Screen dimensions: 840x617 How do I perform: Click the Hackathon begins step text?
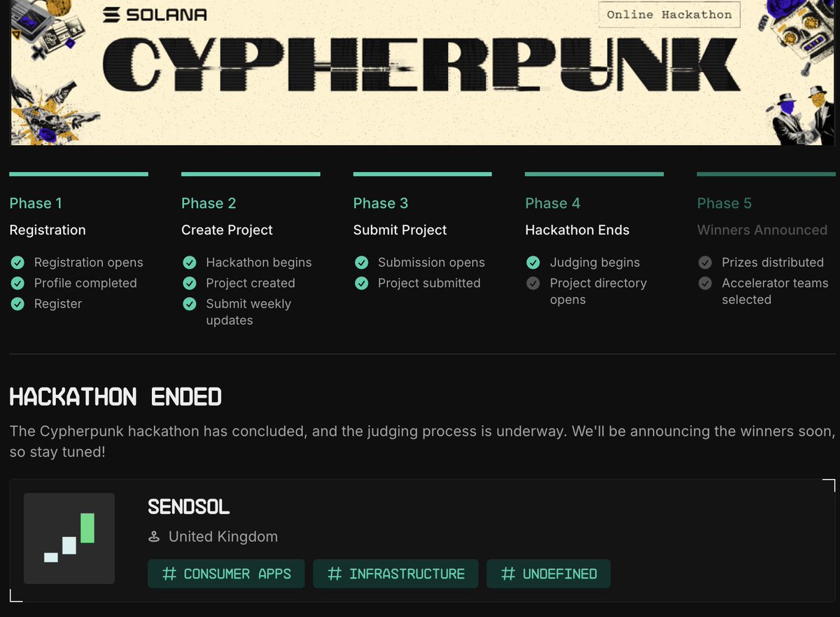[x=259, y=263]
